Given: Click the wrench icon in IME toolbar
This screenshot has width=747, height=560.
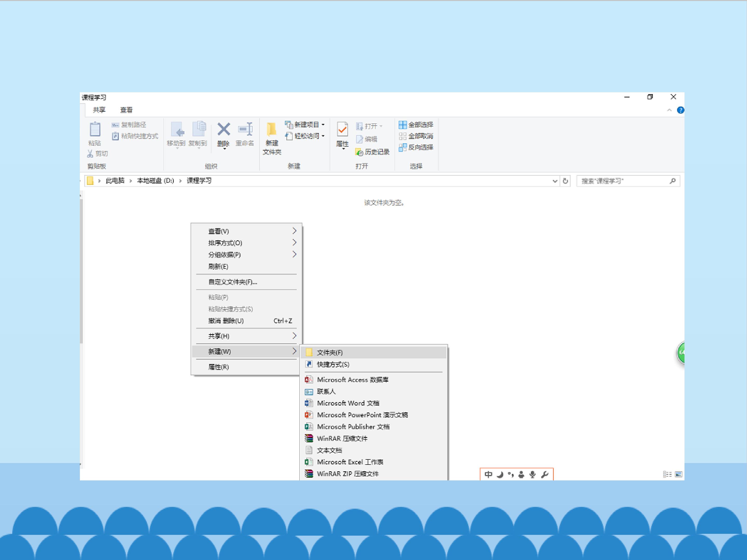Looking at the screenshot, I should 544,475.
